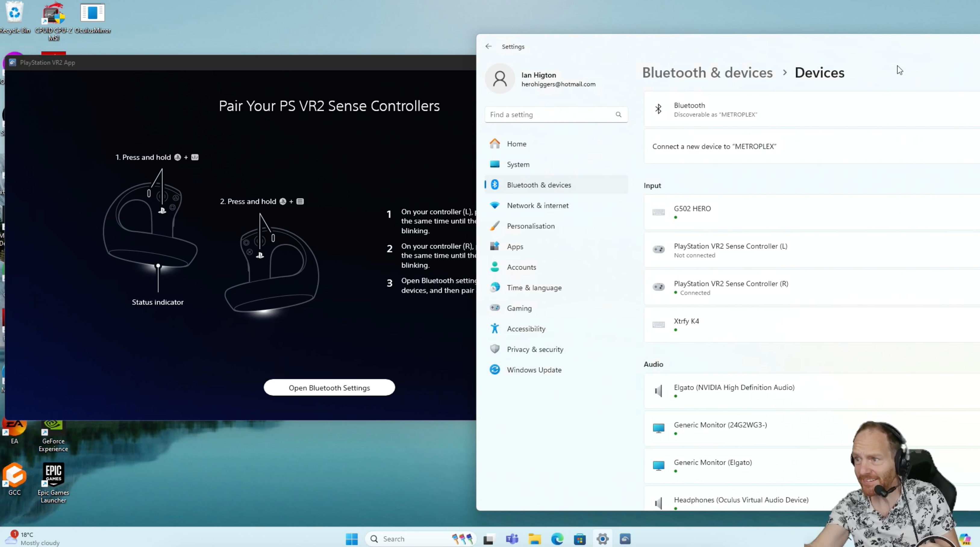Toggle Bluetooth on or off
Image resolution: width=980 pixels, height=547 pixels.
969,109
